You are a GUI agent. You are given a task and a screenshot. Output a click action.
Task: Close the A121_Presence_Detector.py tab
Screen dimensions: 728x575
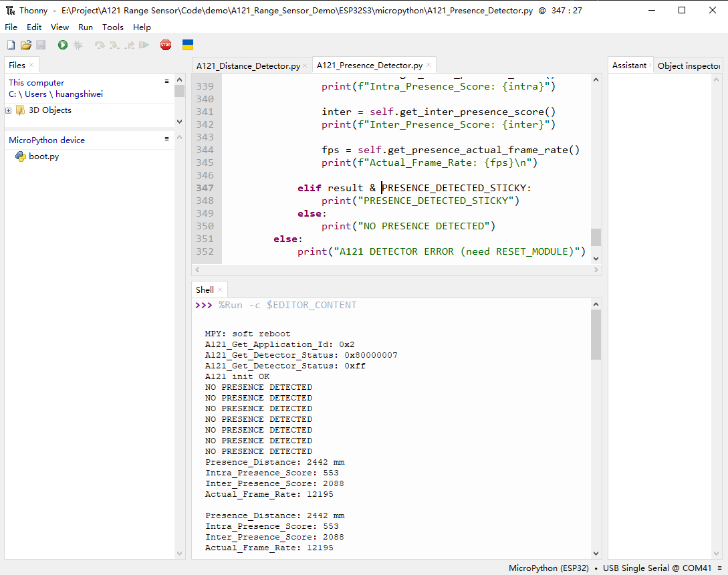429,66
